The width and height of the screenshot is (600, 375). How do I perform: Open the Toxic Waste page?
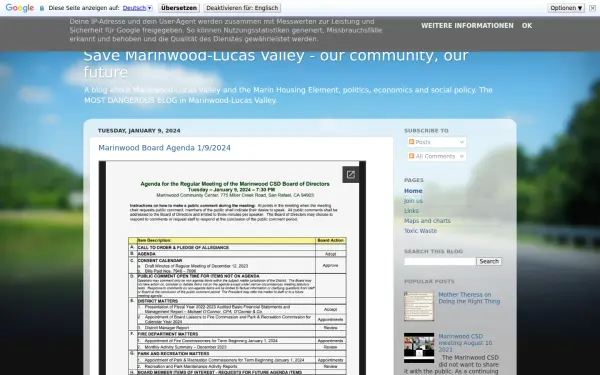[x=420, y=231]
